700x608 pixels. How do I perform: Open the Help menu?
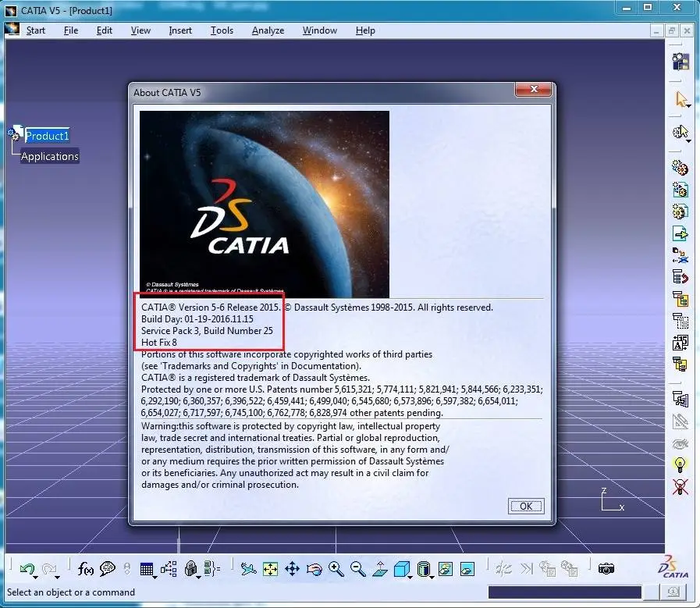(365, 30)
